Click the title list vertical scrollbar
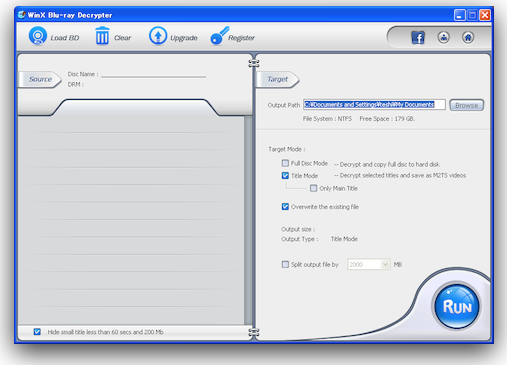The image size is (507, 365). click(248, 220)
